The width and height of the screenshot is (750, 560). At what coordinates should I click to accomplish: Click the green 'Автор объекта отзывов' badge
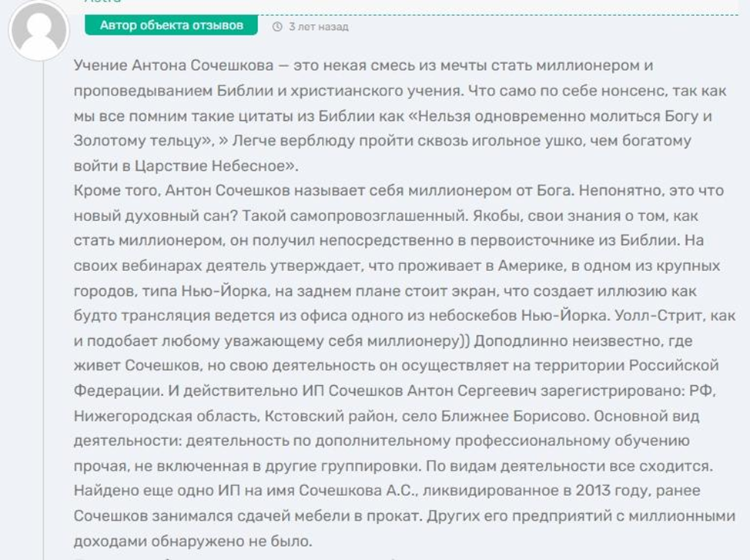[171, 25]
